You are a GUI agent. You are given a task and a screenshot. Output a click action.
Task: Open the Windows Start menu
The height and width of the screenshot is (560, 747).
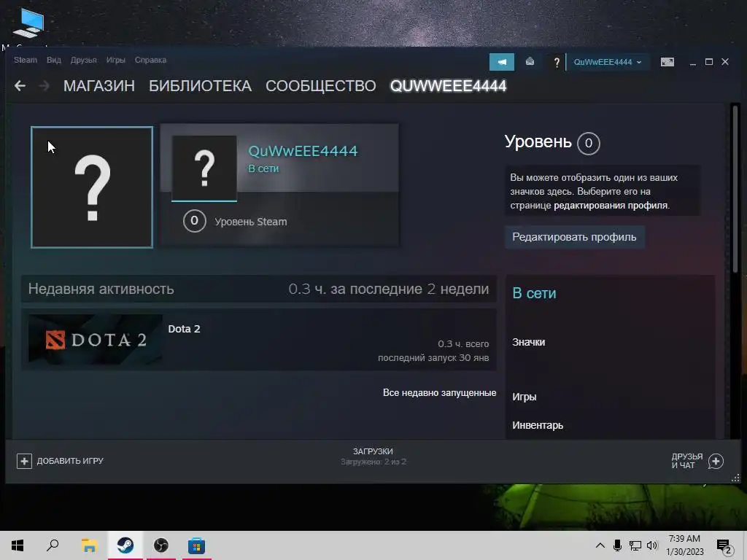(x=18, y=545)
